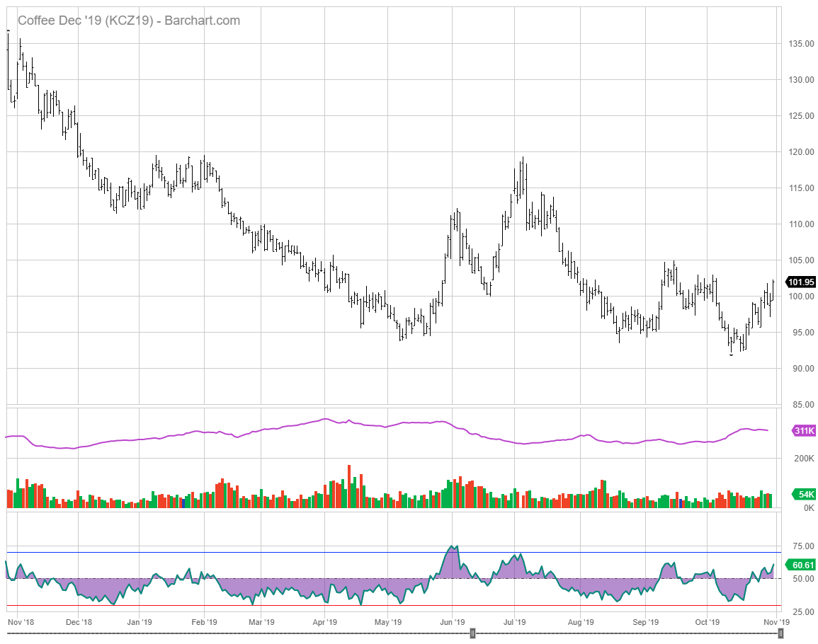Image resolution: width=818 pixels, height=644 pixels.
Task: Click the 200K volume axis label
Action: point(804,459)
